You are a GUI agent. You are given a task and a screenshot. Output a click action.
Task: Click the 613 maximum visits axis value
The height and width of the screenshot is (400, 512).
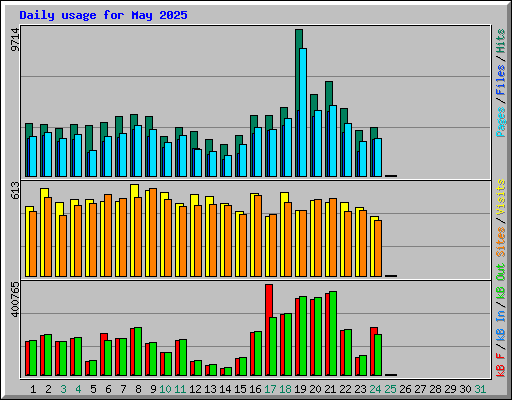15,190
